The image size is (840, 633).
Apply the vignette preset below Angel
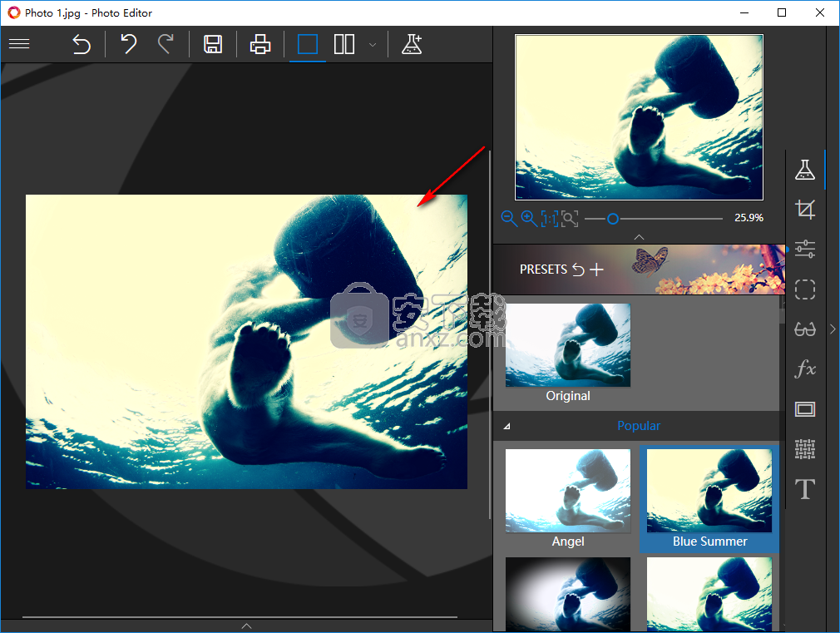point(568,594)
